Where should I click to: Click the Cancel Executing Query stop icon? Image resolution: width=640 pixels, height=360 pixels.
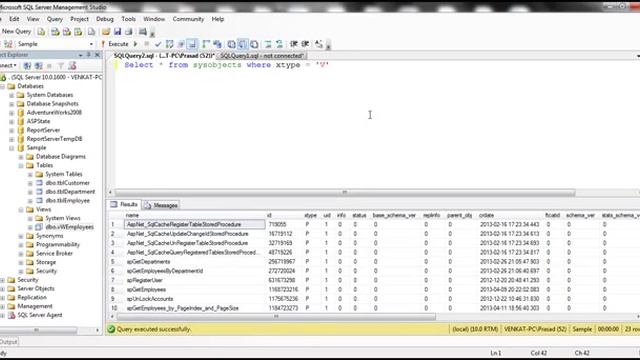(147, 44)
